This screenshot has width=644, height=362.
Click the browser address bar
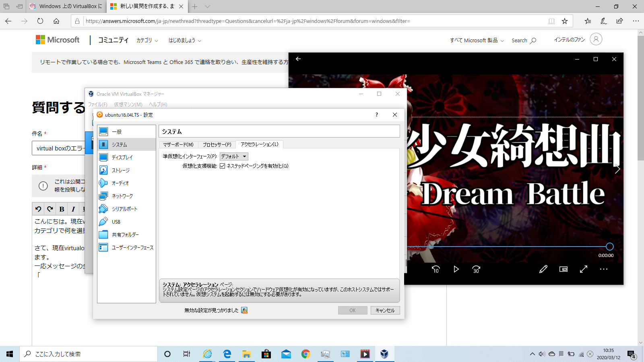314,21
